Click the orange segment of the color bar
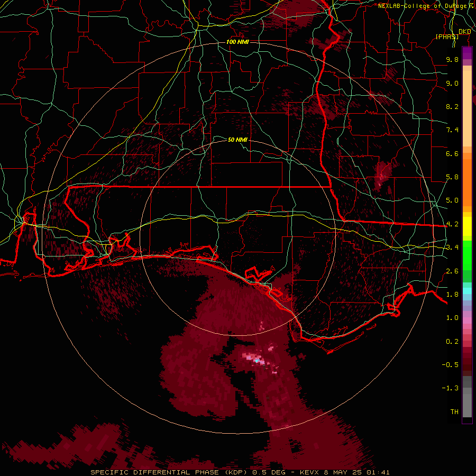 coord(467,182)
